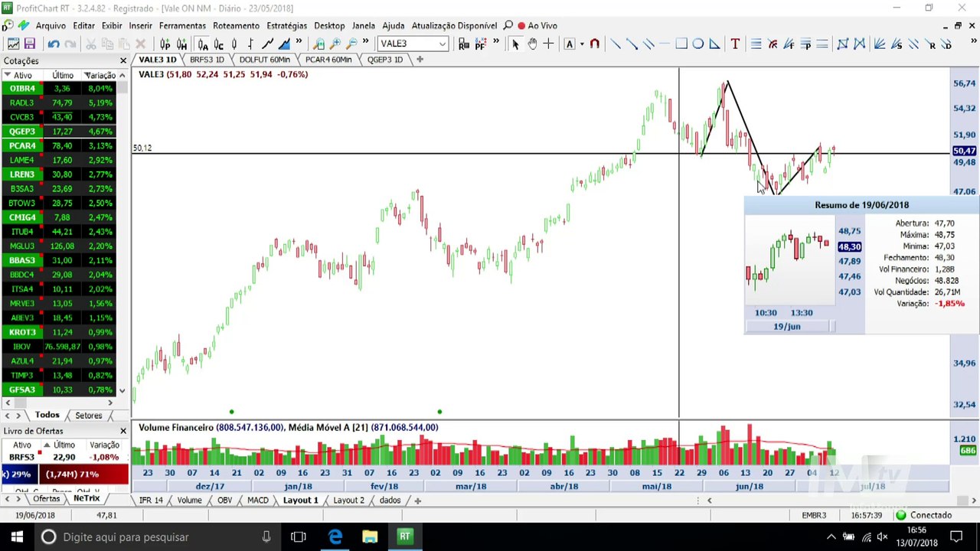Activate the crosshair cursor tool
The height and width of the screenshot is (551, 980).
point(548,44)
